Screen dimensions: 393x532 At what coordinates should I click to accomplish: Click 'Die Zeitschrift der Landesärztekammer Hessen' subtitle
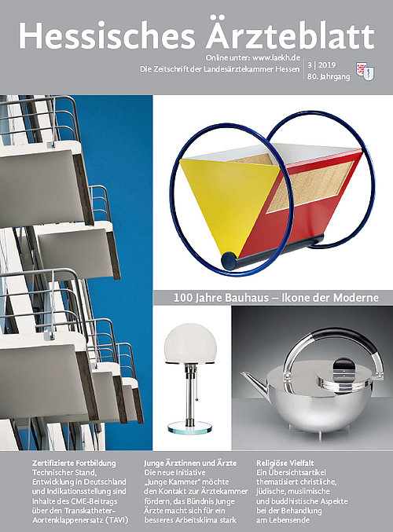[220, 69]
